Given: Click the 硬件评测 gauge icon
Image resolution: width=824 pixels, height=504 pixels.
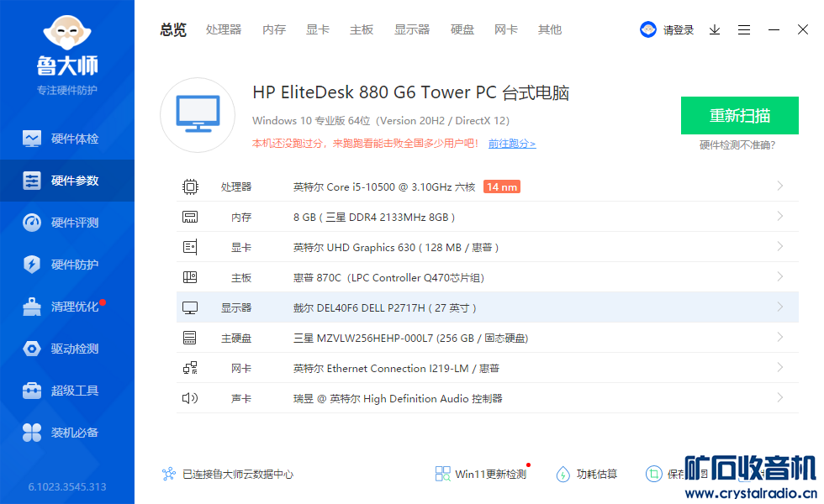Looking at the screenshot, I should [32, 223].
